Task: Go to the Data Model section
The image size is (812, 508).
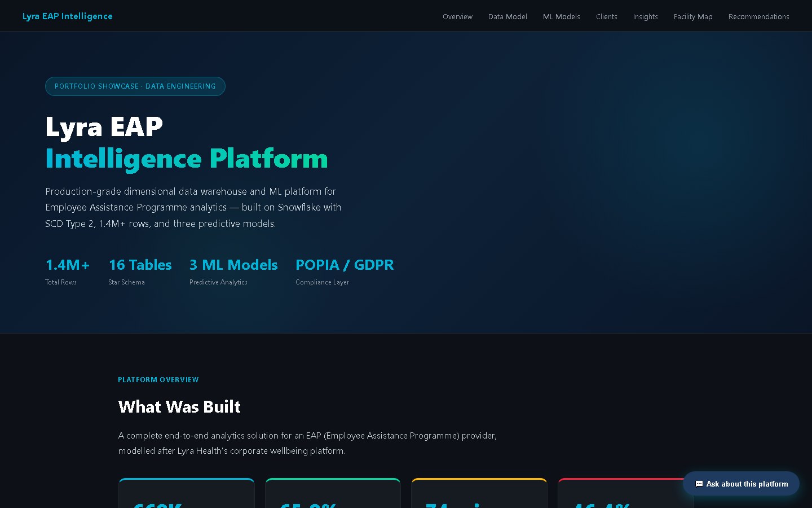Action: 507,17
